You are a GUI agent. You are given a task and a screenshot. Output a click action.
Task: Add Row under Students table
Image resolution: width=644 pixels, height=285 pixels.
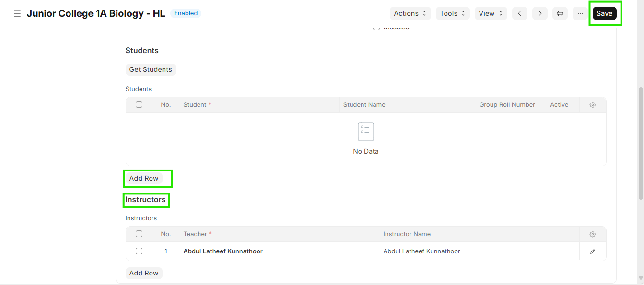coord(144,178)
